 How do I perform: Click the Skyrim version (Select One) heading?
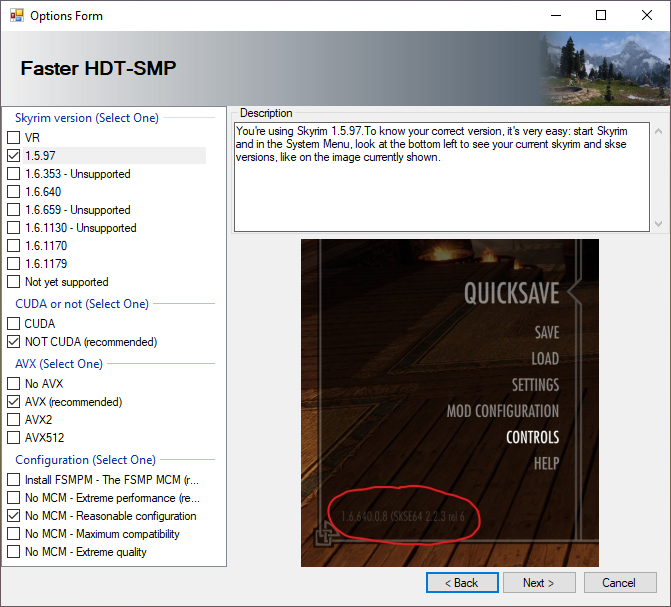pos(87,118)
